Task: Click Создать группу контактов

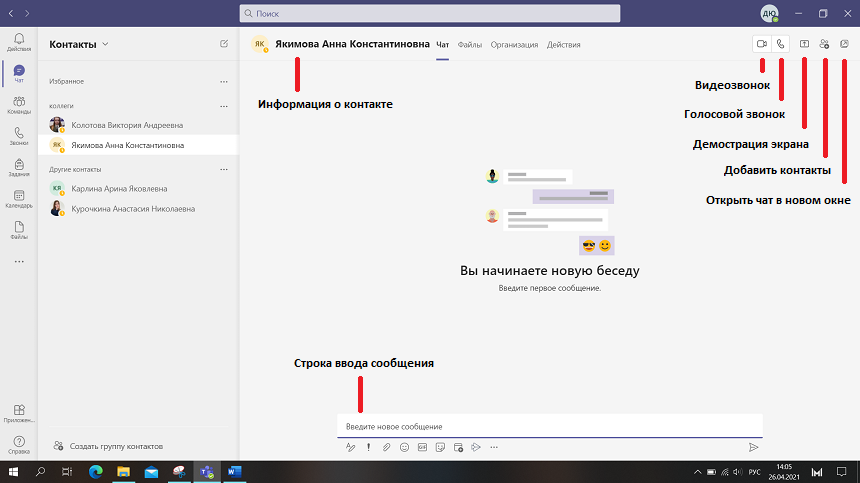Action: pos(116,446)
